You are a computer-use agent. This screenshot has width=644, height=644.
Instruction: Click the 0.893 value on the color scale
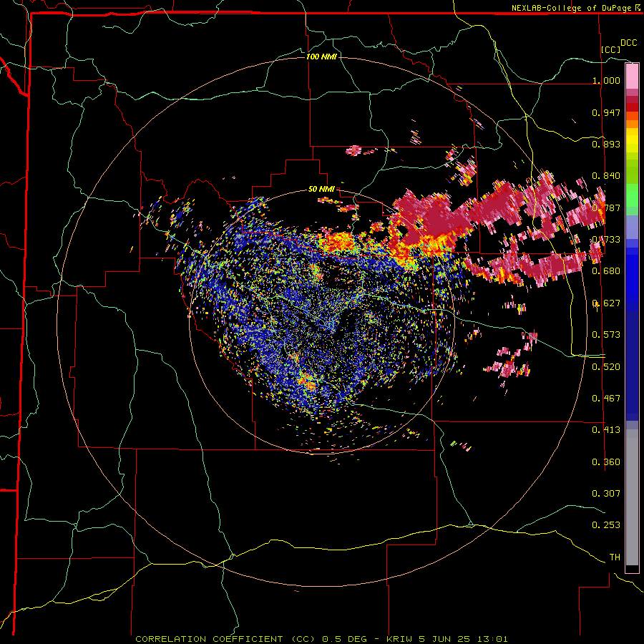(x=606, y=144)
